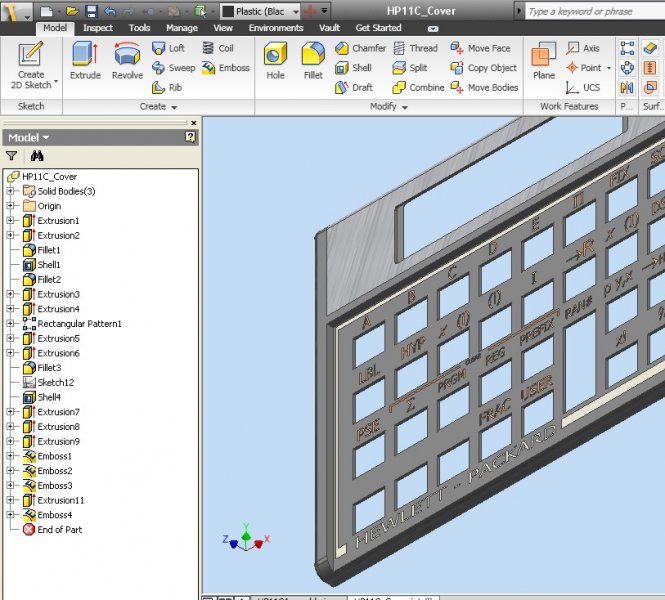This screenshot has height=600, width=665.
Task: Choose the Loft tool
Action: click(x=168, y=48)
